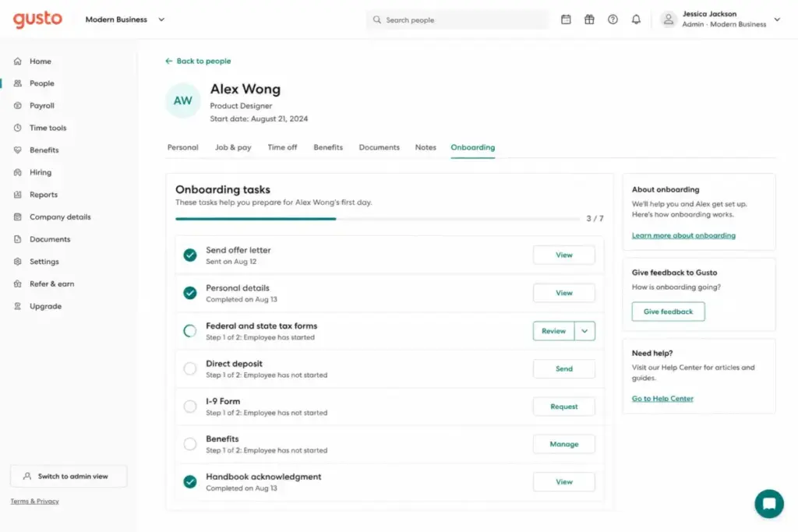Switch to the Notes tab

tap(425, 147)
